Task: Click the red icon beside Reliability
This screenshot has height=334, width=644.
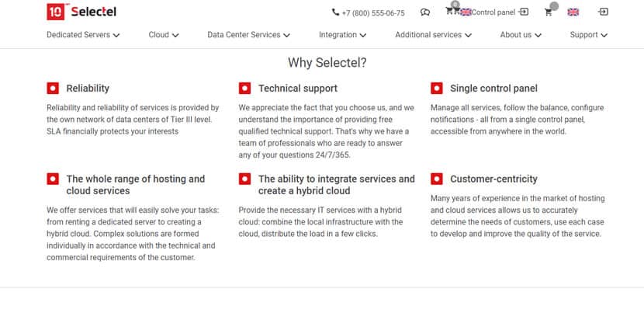Action: point(53,88)
